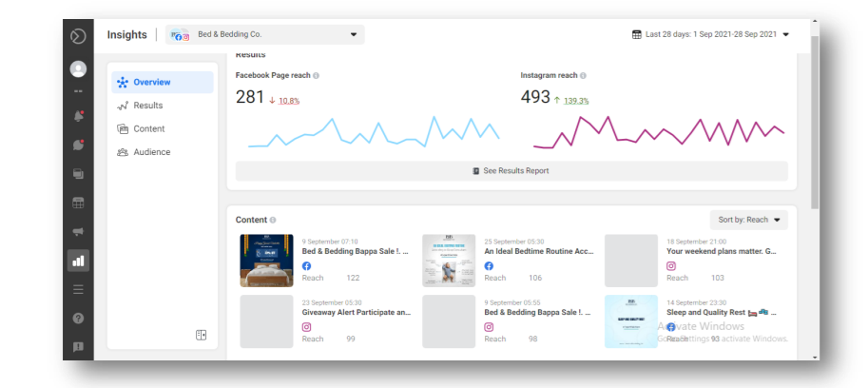Open the profile avatar in sidebar
The width and height of the screenshot is (868, 388).
click(x=78, y=69)
